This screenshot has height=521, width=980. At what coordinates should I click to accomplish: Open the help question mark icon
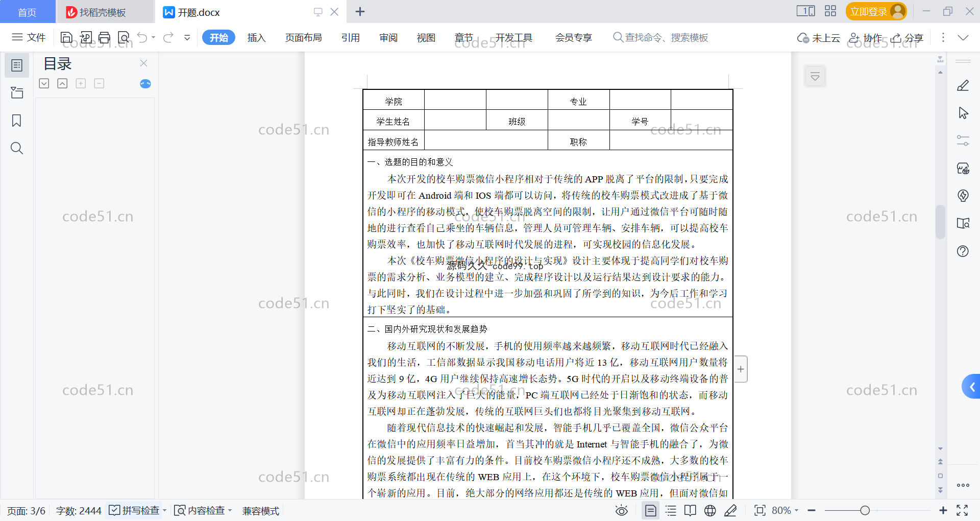(x=963, y=251)
